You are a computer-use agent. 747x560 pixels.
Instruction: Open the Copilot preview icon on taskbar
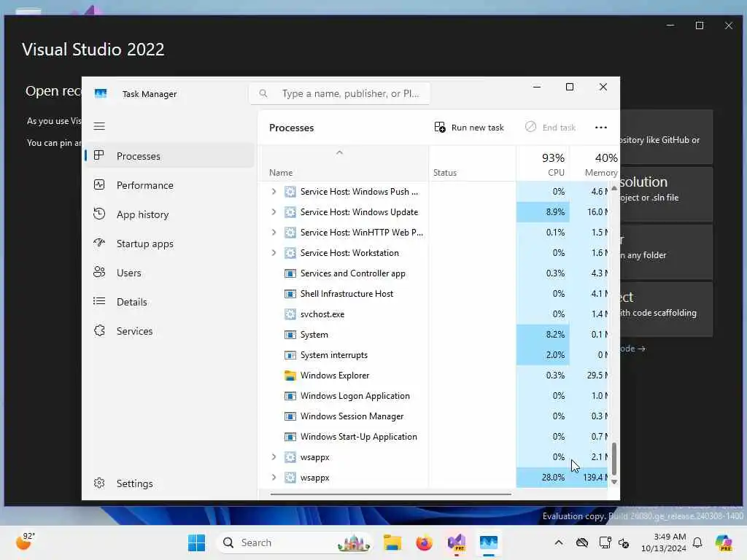pos(724,542)
